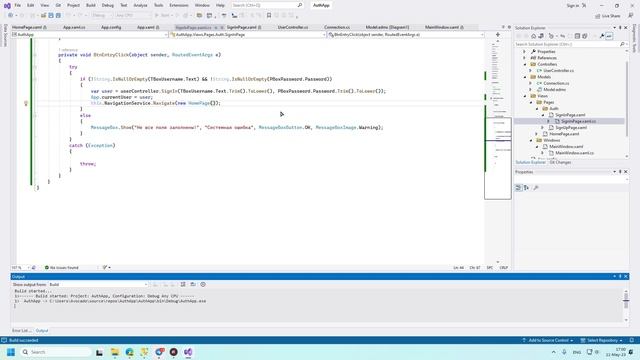Collapse the Controllers folder
The width and height of the screenshot is (640, 360).
click(x=525, y=64)
